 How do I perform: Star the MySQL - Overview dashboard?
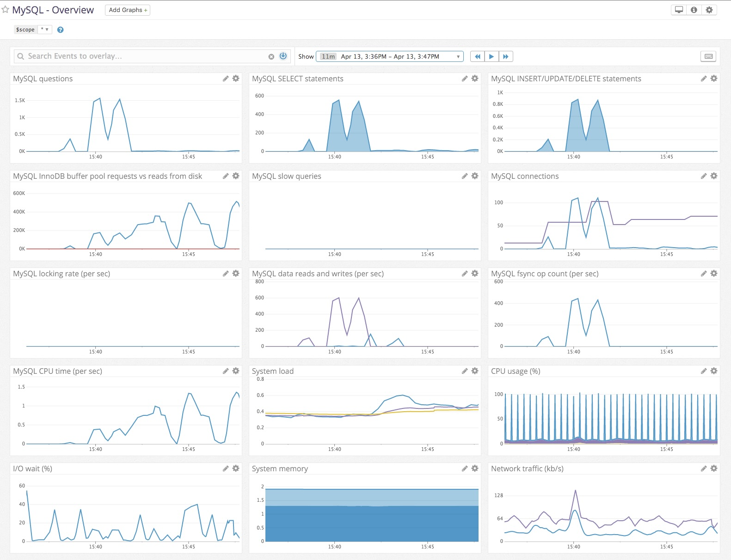[5, 10]
